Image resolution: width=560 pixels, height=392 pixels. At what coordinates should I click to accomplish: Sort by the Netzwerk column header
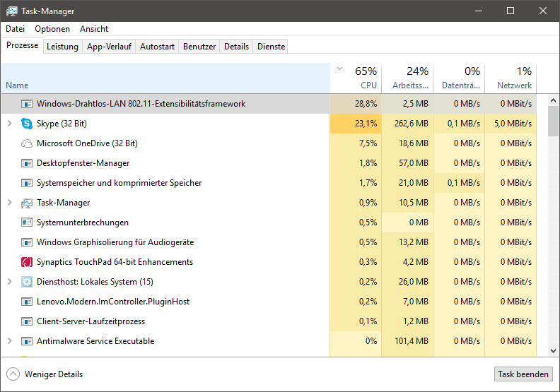(x=513, y=78)
